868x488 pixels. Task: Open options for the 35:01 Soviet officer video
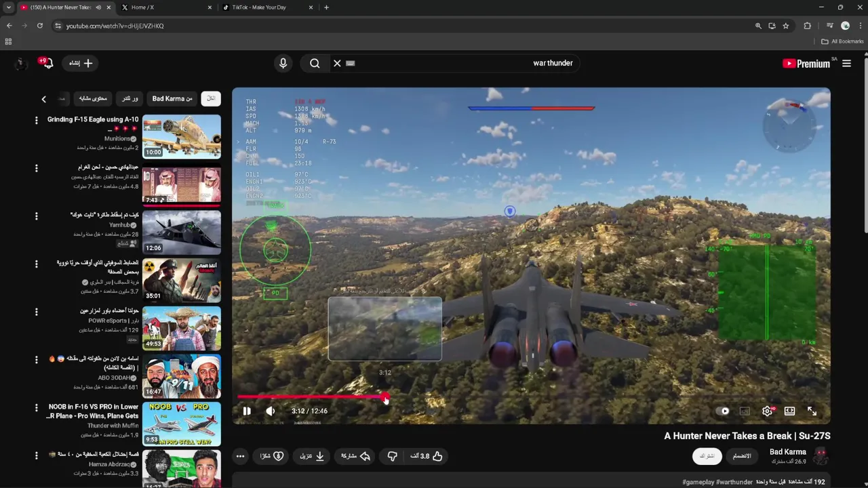tap(37, 264)
